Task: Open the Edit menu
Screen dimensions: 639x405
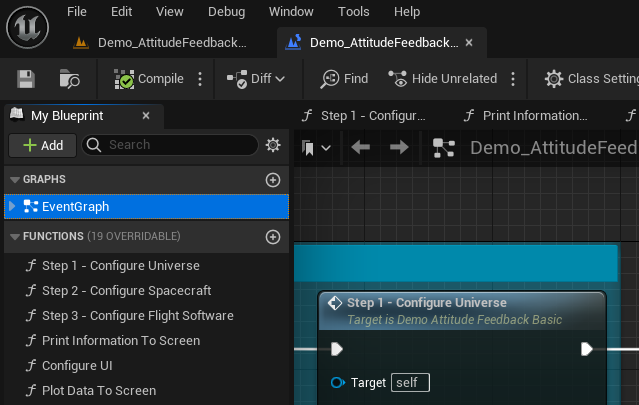Action: [x=121, y=11]
